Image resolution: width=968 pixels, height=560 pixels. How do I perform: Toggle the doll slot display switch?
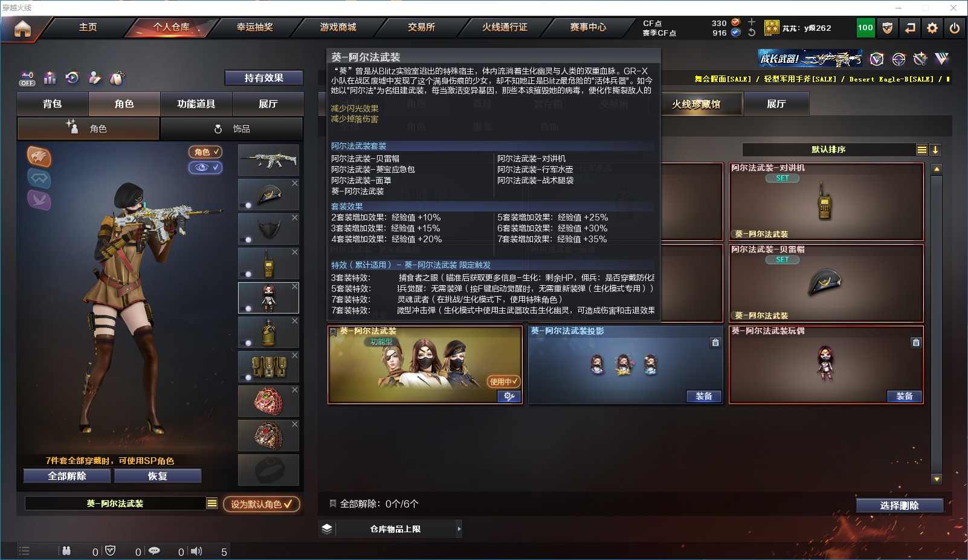click(247, 309)
